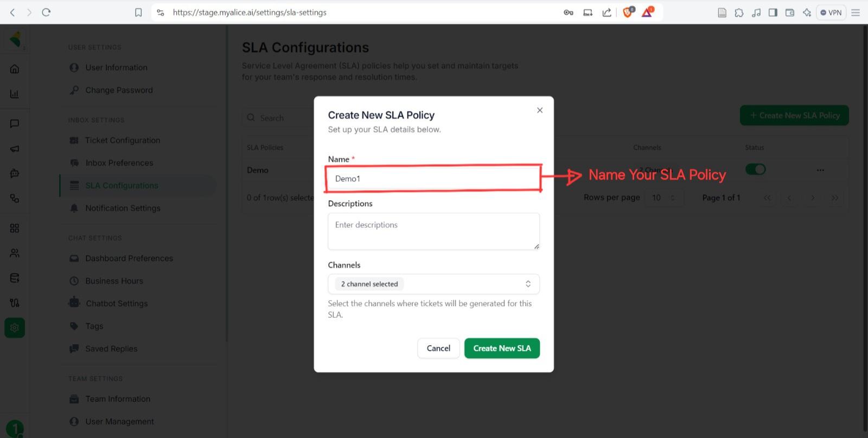
Task: Open the green settings gear icon
Action: tap(15, 328)
